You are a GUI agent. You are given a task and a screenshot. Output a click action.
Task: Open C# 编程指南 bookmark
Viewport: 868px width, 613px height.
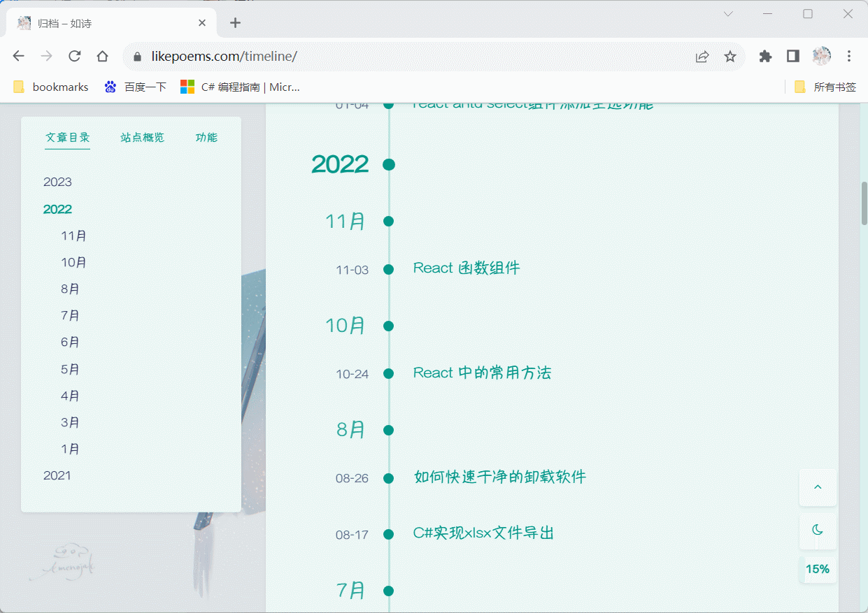click(240, 87)
